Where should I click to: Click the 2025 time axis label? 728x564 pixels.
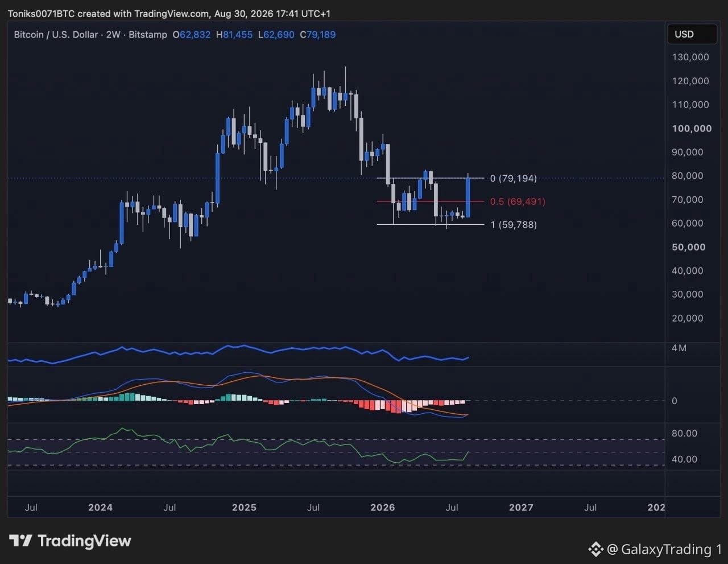(x=244, y=507)
